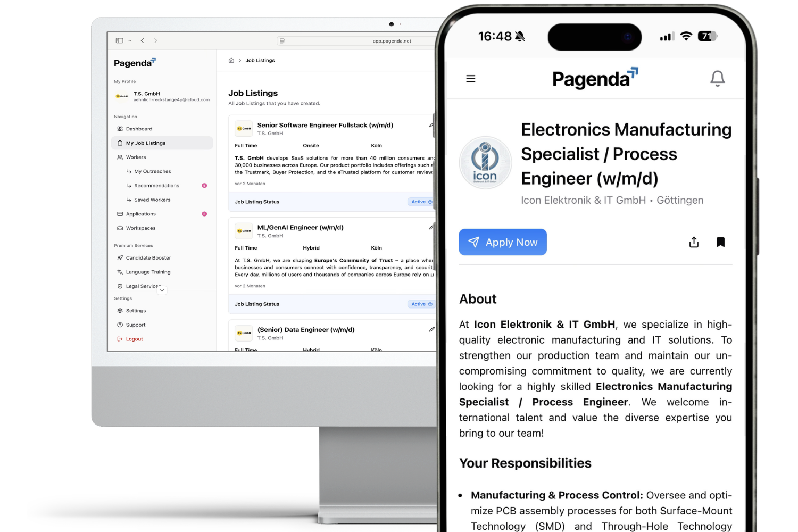Toggle the browser sidebar panel icon
Screen dimensions: 798x532
click(x=119, y=40)
